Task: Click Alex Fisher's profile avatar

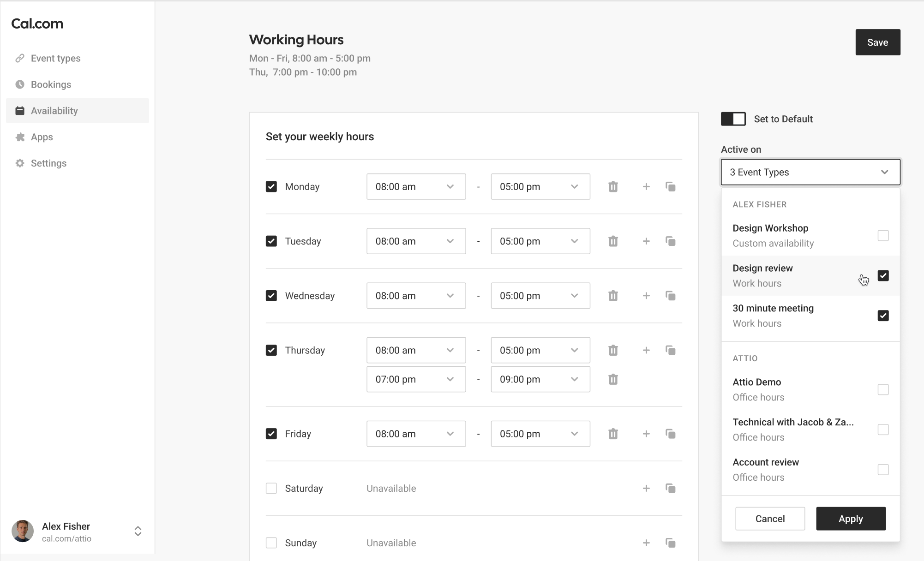Action: click(x=24, y=531)
